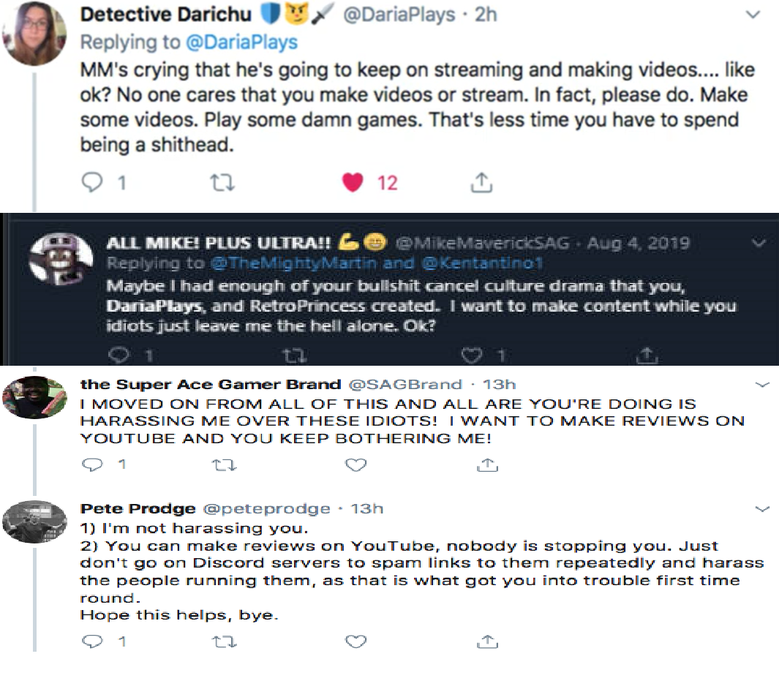Unlike Detective Darichu's tweet with 12 likes
Screen dimensions: 779x700
353,182
